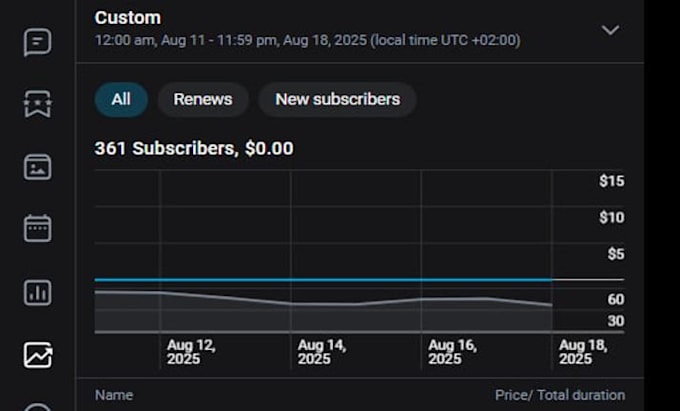Open the calendar queue icon in sidebar
Screen dimensions: 680x411
pos(37,228)
